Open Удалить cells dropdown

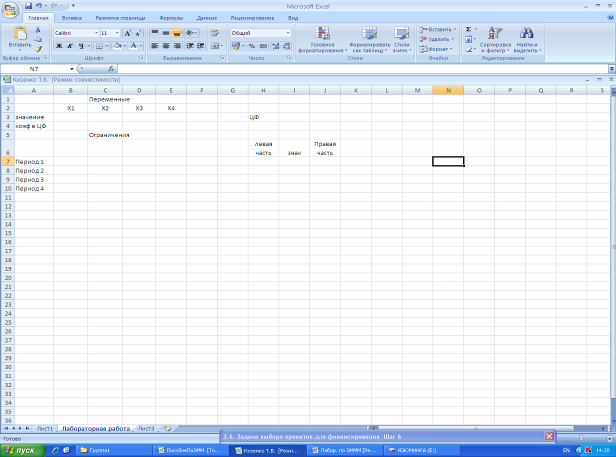pos(436,39)
